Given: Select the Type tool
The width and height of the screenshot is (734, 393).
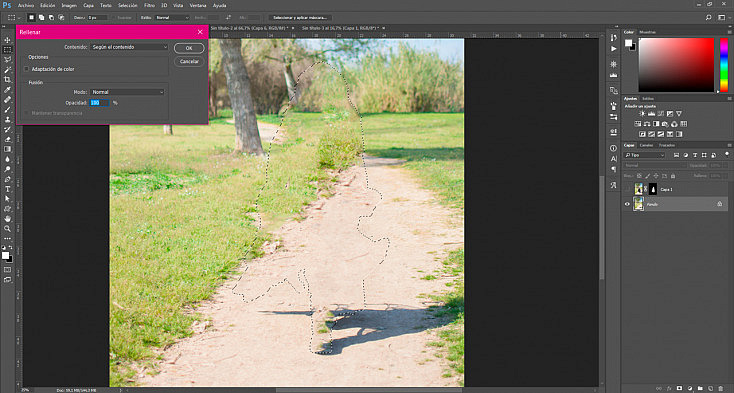Looking at the screenshot, I should [x=7, y=189].
